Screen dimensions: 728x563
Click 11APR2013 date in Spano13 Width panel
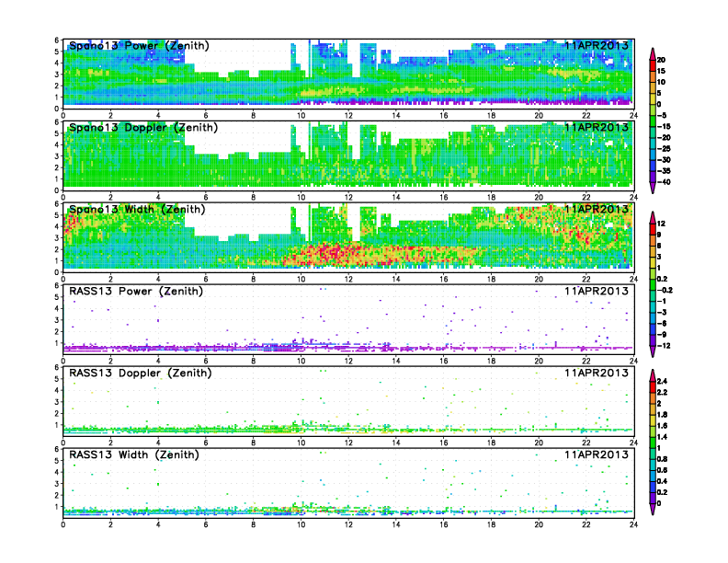[597, 209]
